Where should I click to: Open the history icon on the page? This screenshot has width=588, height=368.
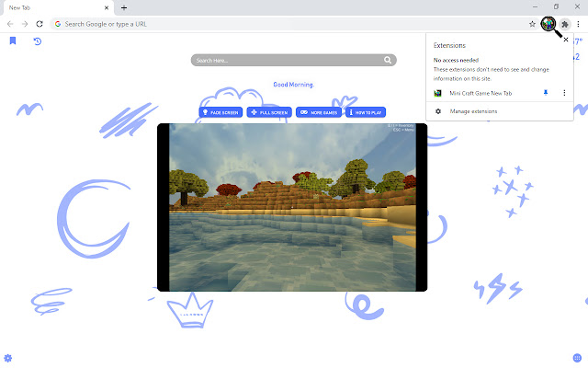click(x=37, y=40)
